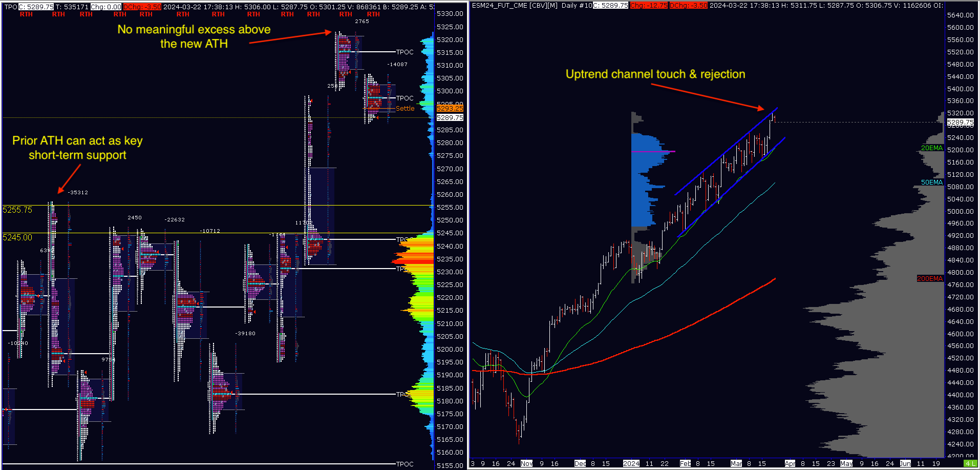Click the red 200EMA label

pos(930,279)
